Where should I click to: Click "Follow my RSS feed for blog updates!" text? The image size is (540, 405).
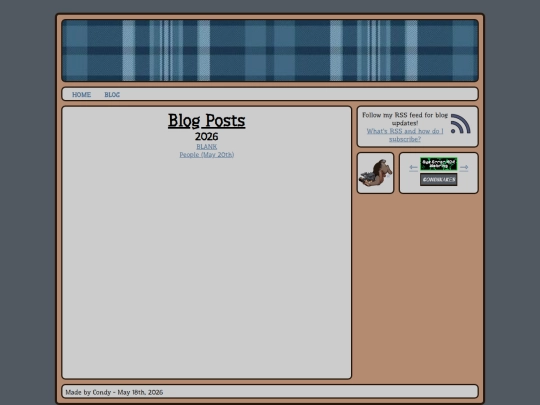point(405,119)
